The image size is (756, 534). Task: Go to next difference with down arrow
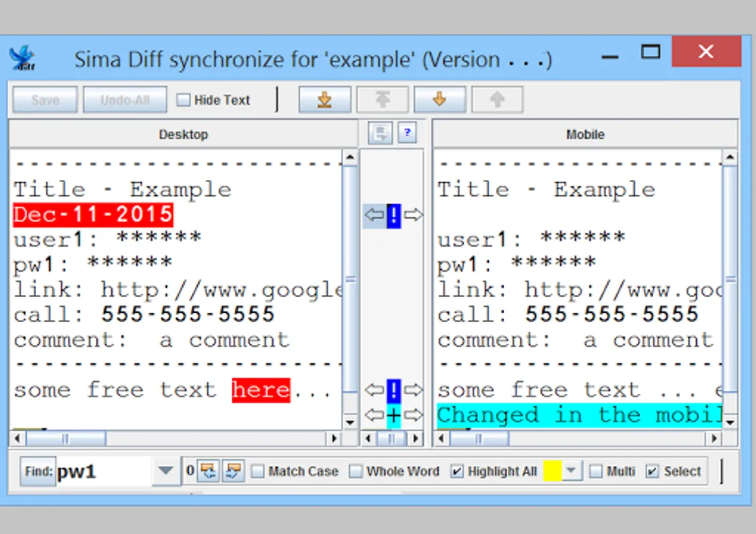click(439, 100)
